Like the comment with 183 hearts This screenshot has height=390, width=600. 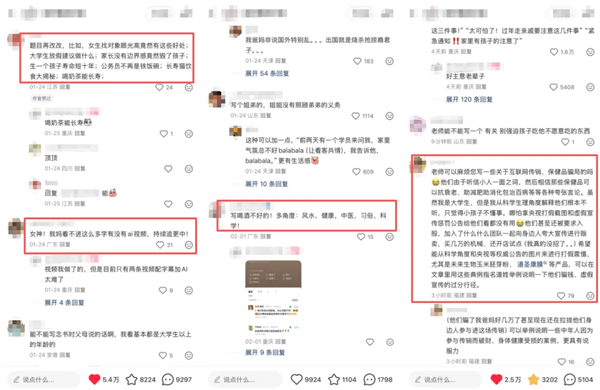(357, 61)
